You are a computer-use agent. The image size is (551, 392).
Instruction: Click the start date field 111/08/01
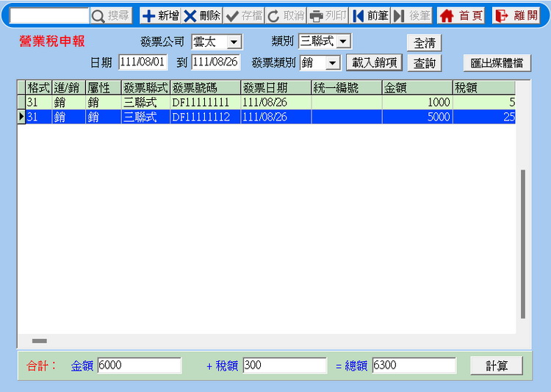coord(143,62)
